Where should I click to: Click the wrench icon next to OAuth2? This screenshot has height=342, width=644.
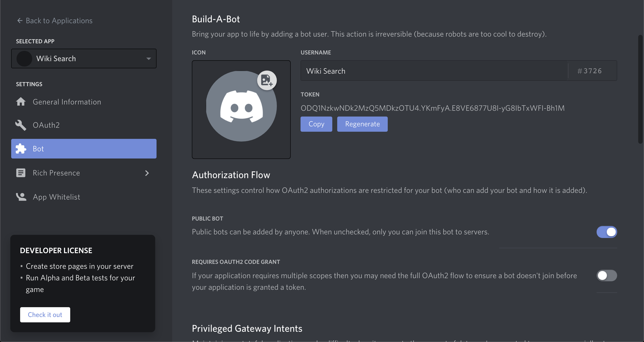point(21,125)
